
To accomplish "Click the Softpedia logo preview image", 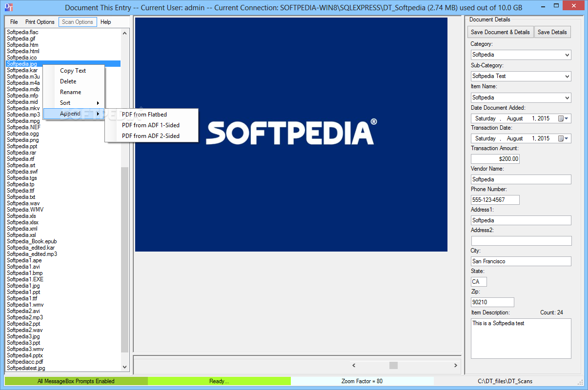I will point(291,135).
